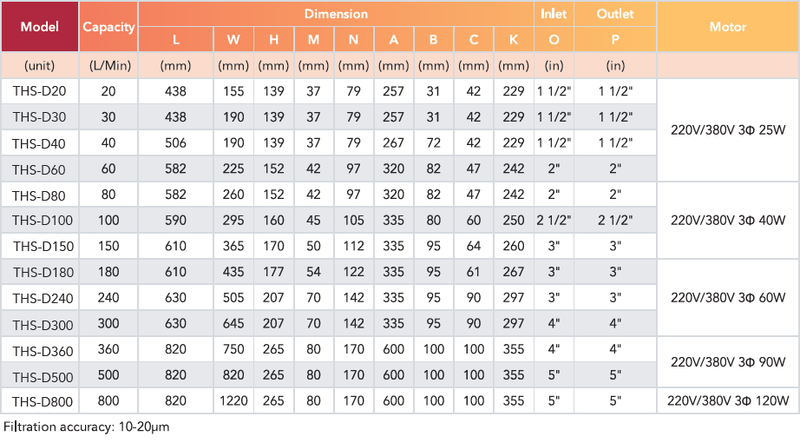Click the Dimension header cell
Image resolution: width=800 pixels, height=443 pixels.
(x=336, y=14)
